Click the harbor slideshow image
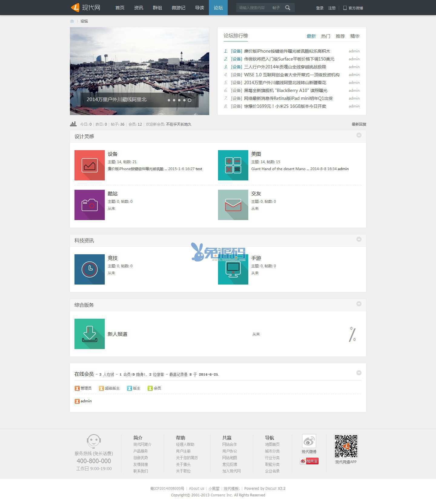 (x=140, y=71)
